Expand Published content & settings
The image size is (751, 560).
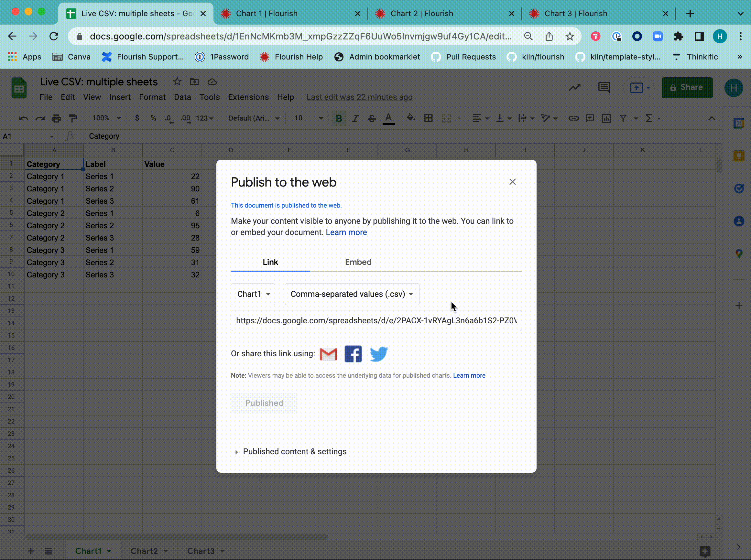294,452
